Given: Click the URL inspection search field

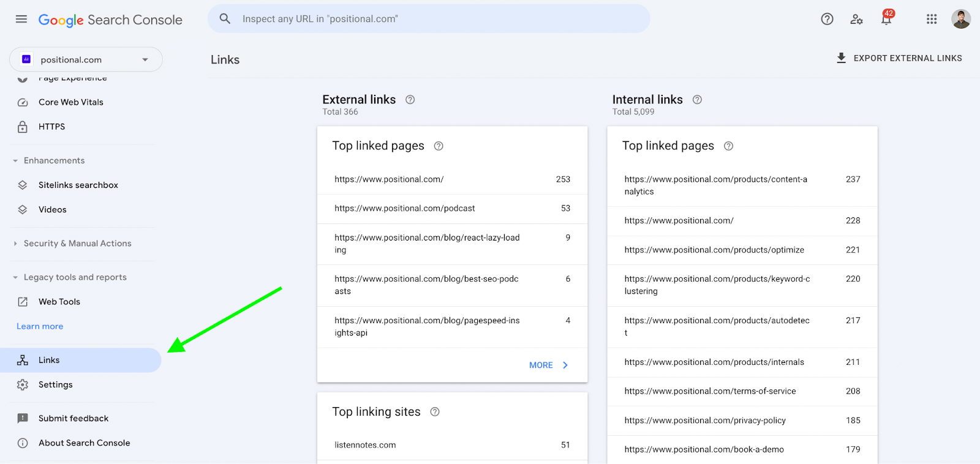Looking at the screenshot, I should [429, 19].
